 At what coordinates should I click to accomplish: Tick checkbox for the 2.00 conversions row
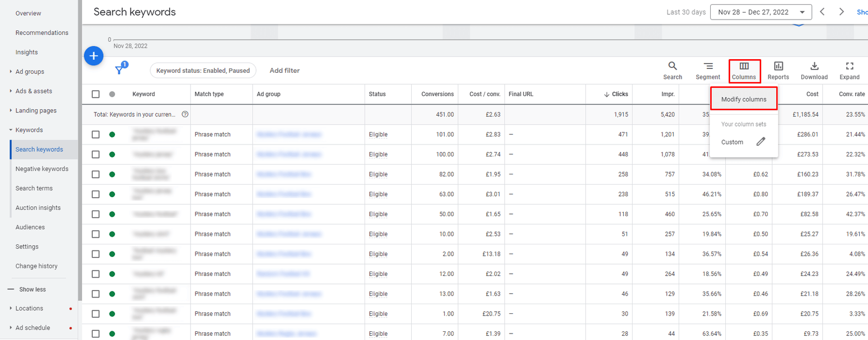coord(95,254)
